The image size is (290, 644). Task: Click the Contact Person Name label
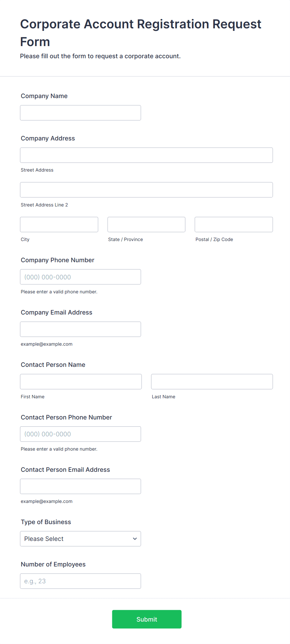tap(53, 365)
